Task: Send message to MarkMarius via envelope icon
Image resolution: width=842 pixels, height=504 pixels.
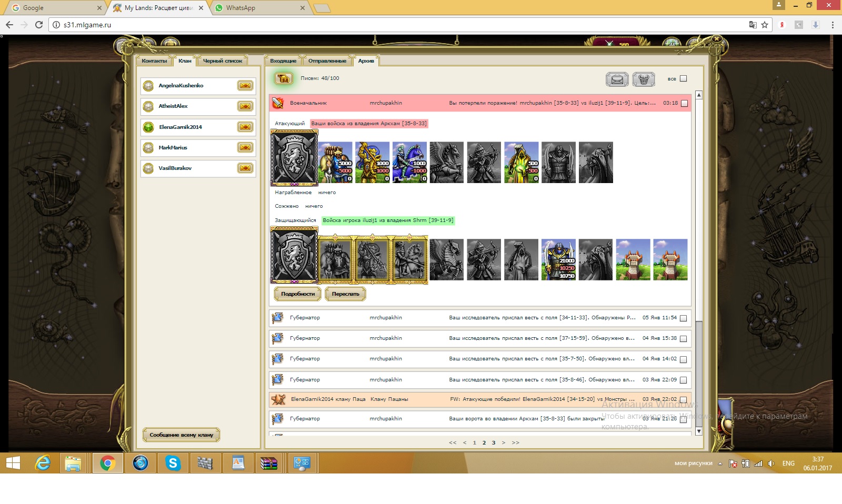Action: pyautogui.click(x=245, y=148)
